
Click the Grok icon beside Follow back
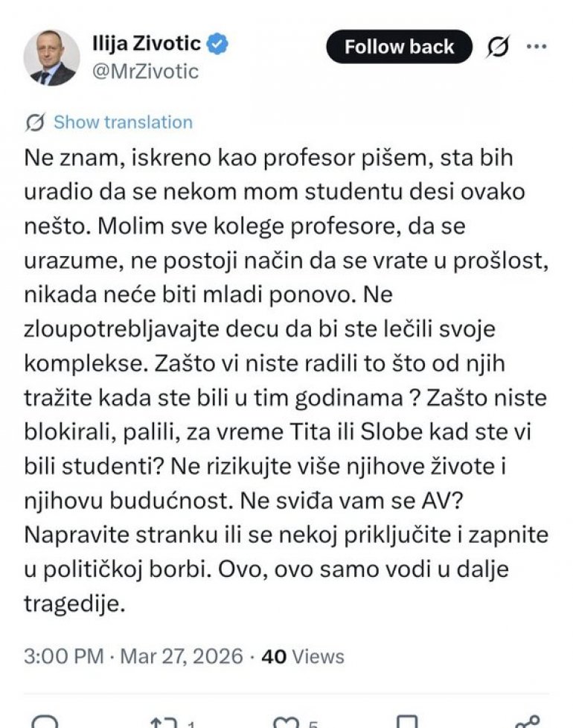(x=498, y=48)
